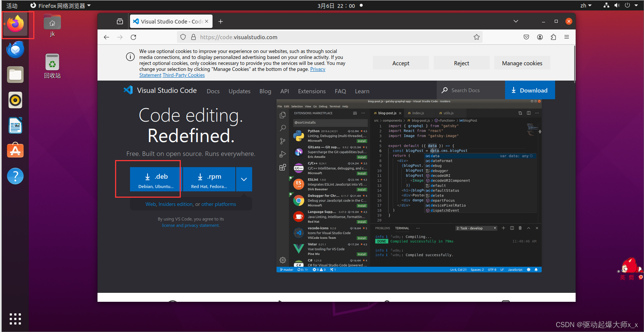Click the tracking protection shield icon
The image size is (644, 332).
pyautogui.click(x=183, y=37)
